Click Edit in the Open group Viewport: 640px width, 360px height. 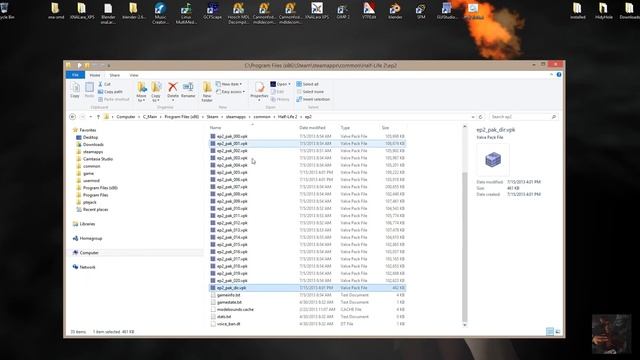[278, 92]
